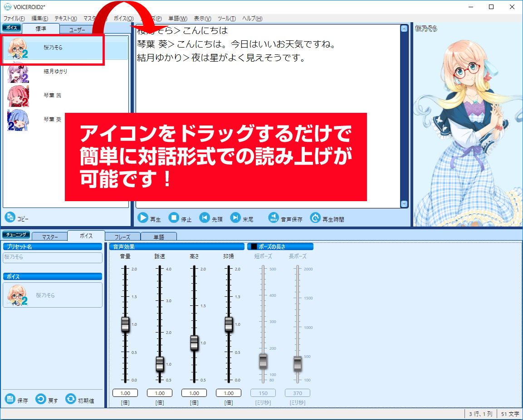This screenshot has height=420, width=523.
Task: Open the ファイル(F) menu
Action: coord(14,18)
